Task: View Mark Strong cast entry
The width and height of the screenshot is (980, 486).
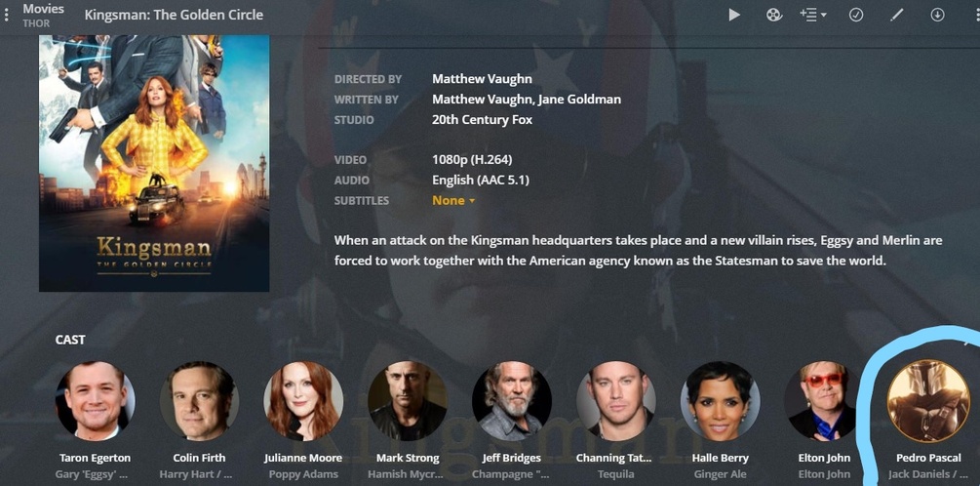Action: coord(408,401)
